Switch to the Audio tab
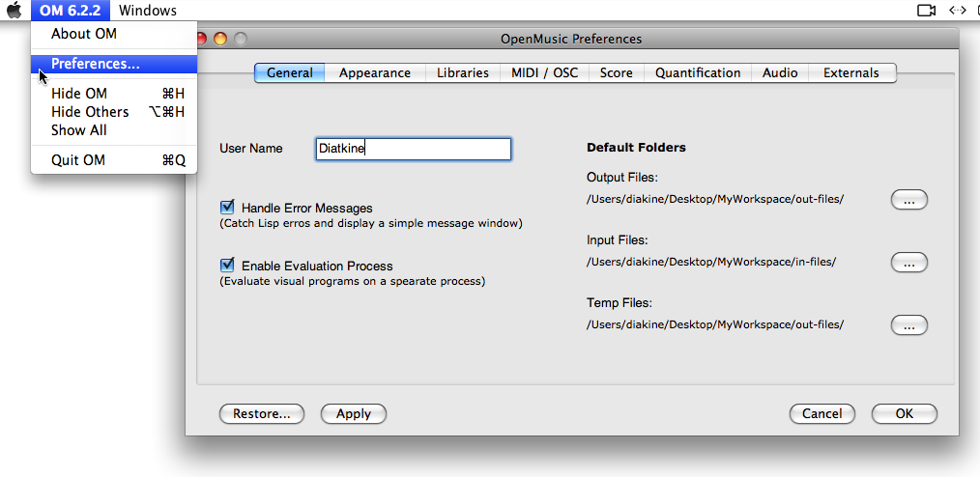Viewport: 980px width, 477px height. coord(780,73)
